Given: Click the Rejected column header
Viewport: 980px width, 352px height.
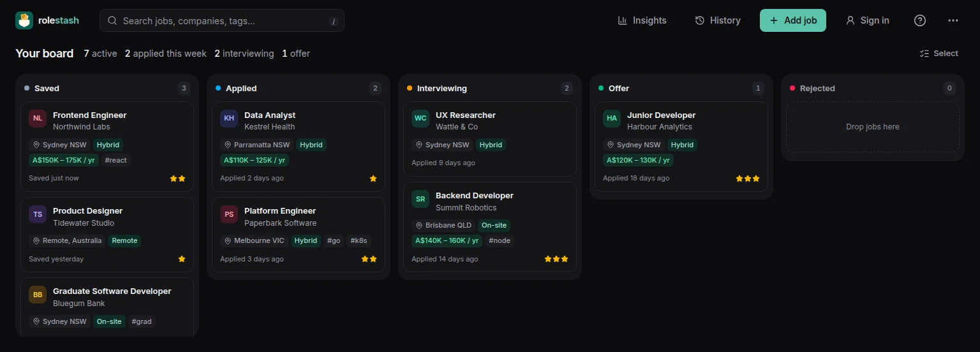Looking at the screenshot, I should 817,89.
